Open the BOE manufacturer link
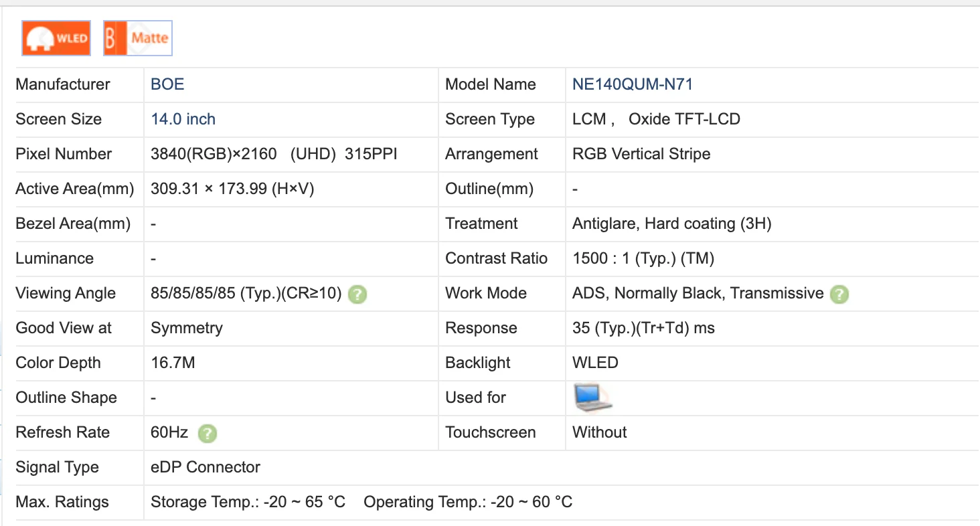Viewport: 980px width, 526px height. [x=167, y=84]
